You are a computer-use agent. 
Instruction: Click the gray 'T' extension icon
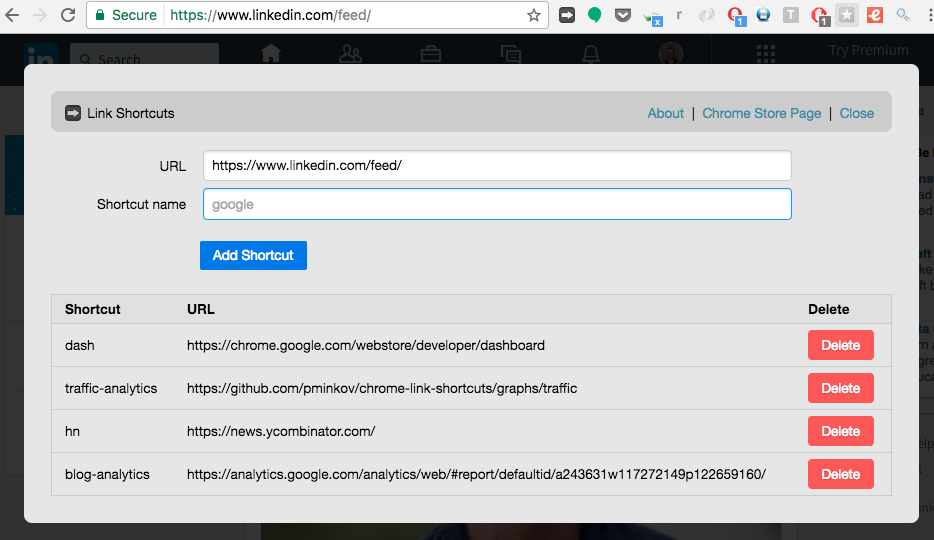coord(791,15)
